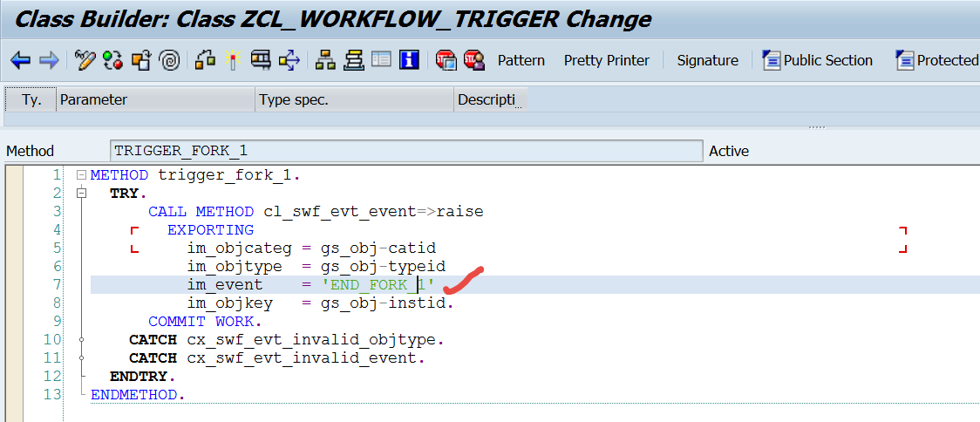Collapse the TRY block fold marker at line 2

80,194
